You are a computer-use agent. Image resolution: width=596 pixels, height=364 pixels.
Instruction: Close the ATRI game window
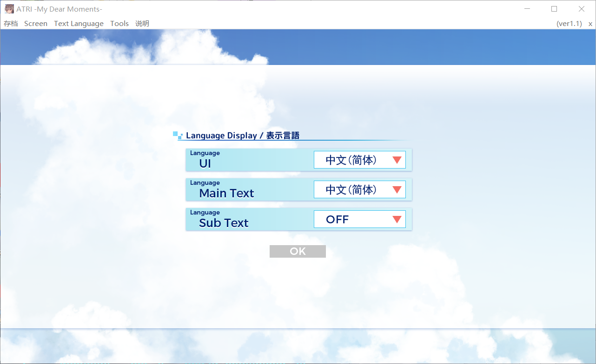point(582,9)
